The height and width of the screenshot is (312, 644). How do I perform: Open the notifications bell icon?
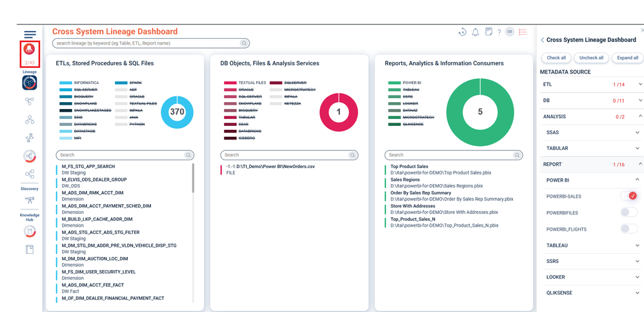(476, 32)
